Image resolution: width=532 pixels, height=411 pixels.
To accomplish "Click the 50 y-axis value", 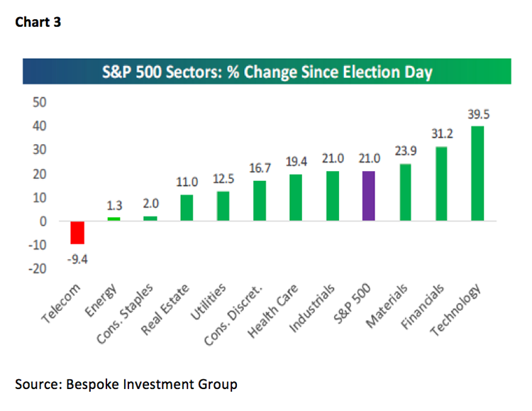I will coord(38,102).
